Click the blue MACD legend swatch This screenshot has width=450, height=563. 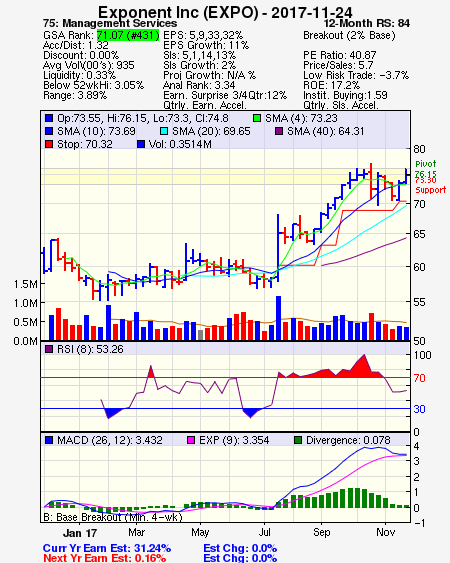(x=49, y=440)
